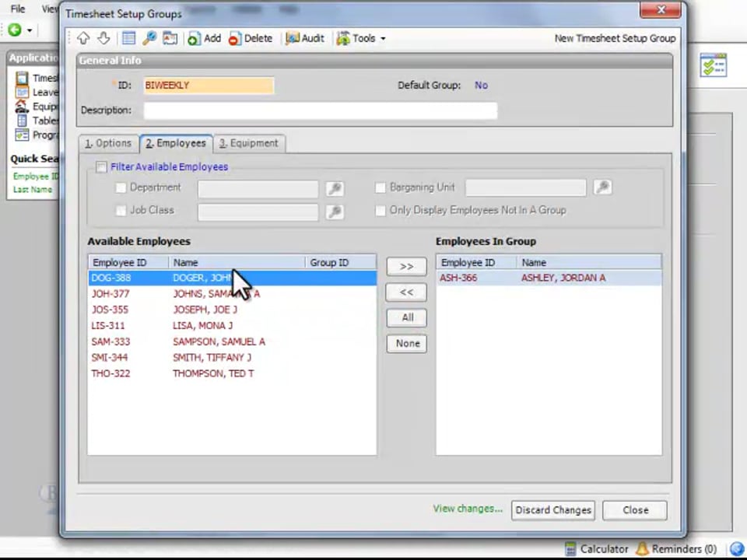Click the Timesheet icon in Applications panel
The height and width of the screenshot is (560, 747).
(22, 78)
